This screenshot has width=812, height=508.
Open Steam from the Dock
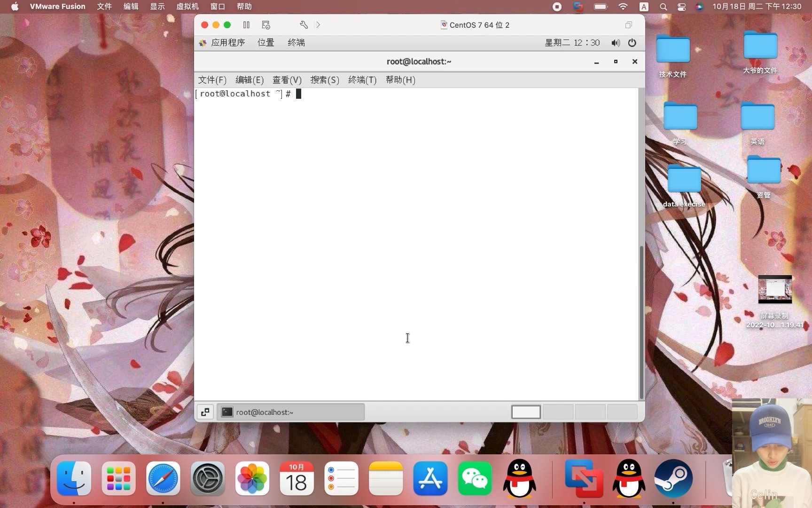(673, 479)
